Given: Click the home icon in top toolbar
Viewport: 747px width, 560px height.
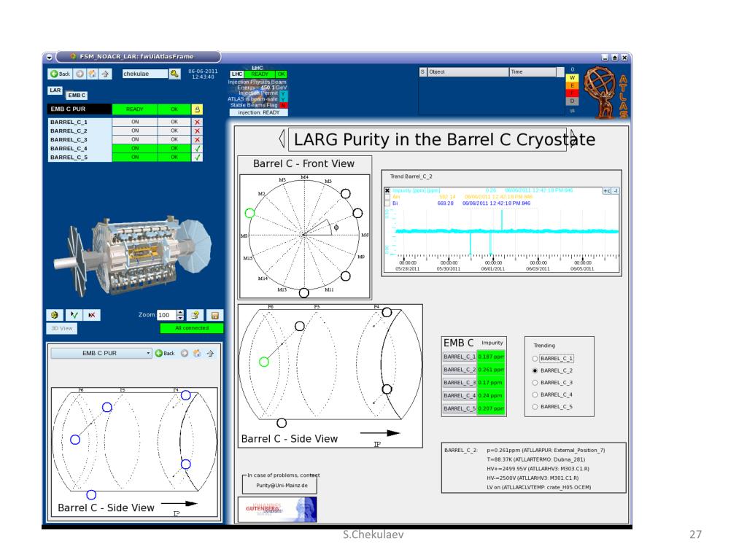Looking at the screenshot, I should 93,74.
